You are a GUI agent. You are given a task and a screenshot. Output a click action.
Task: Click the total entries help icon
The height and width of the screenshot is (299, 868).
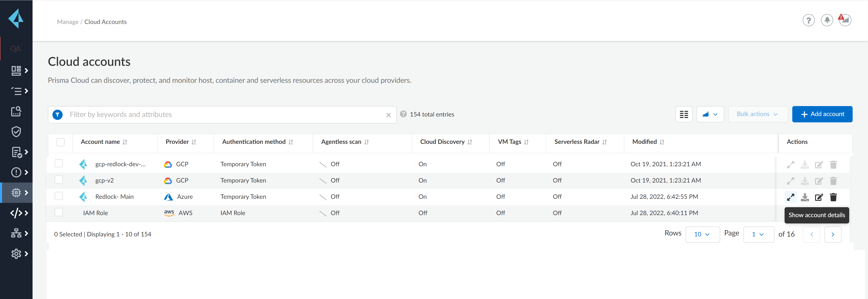tap(403, 114)
